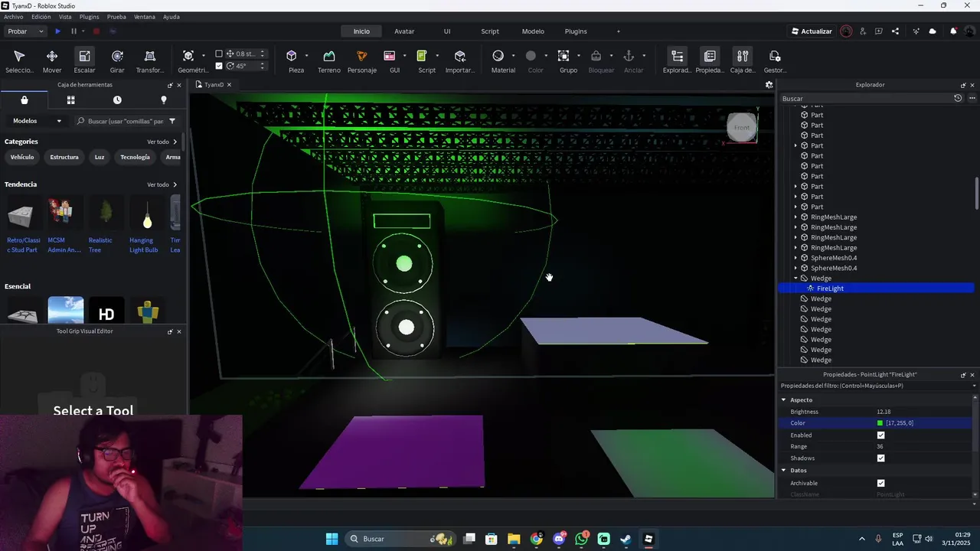Viewport: 980px width, 551px height.
Task: Click the Range value 36
Action: tap(880, 446)
